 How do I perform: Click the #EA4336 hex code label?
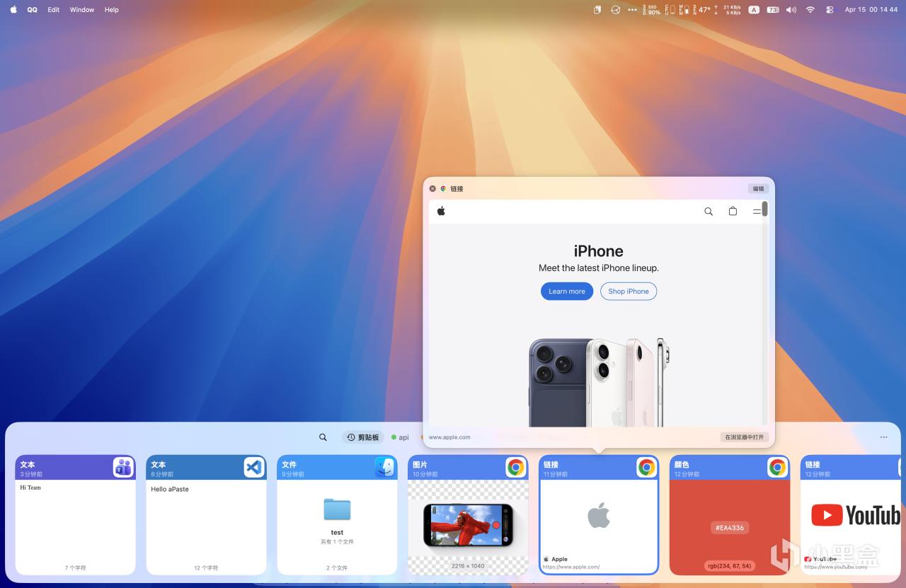pos(730,528)
